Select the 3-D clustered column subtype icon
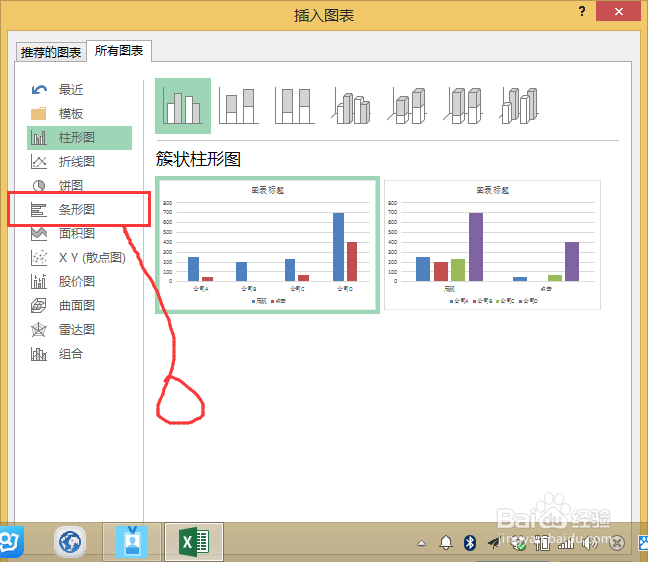The height and width of the screenshot is (562, 648). point(351,107)
